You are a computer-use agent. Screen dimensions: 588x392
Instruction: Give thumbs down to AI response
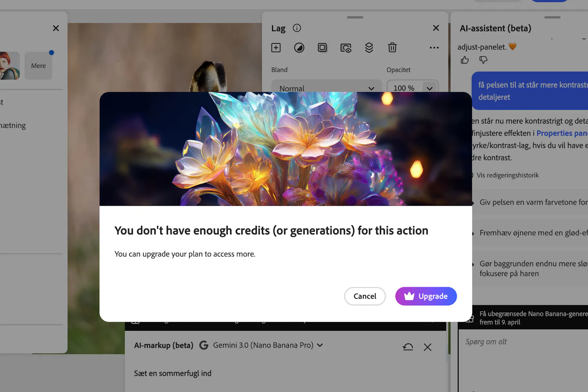pos(483,60)
